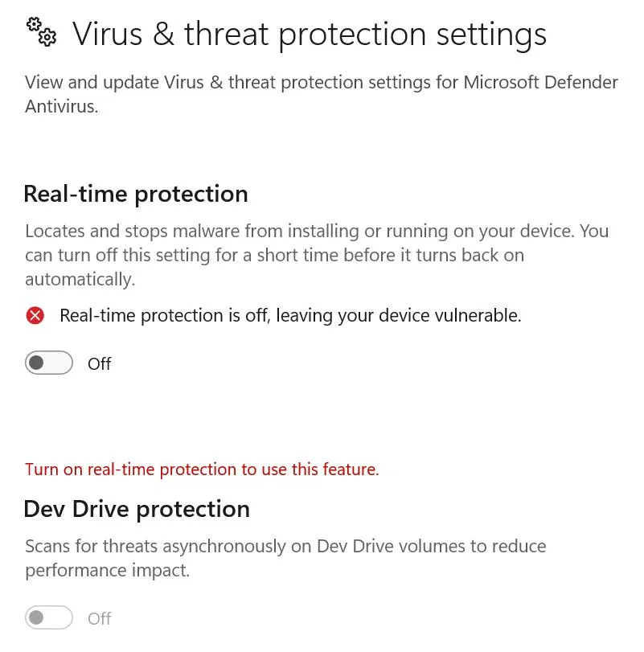
Task: Click the greyed Off label under Dev Drive
Action: [99, 618]
